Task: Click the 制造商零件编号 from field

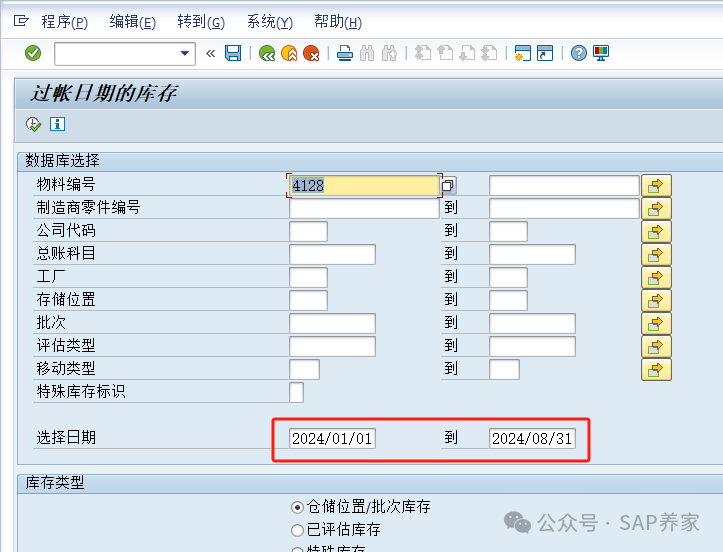Action: pyautogui.click(x=364, y=208)
